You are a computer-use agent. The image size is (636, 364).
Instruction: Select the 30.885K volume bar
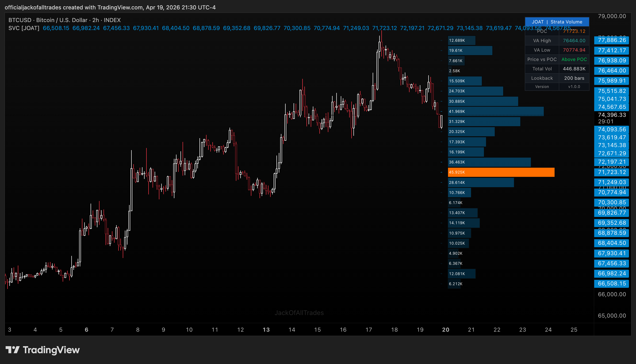click(x=483, y=101)
